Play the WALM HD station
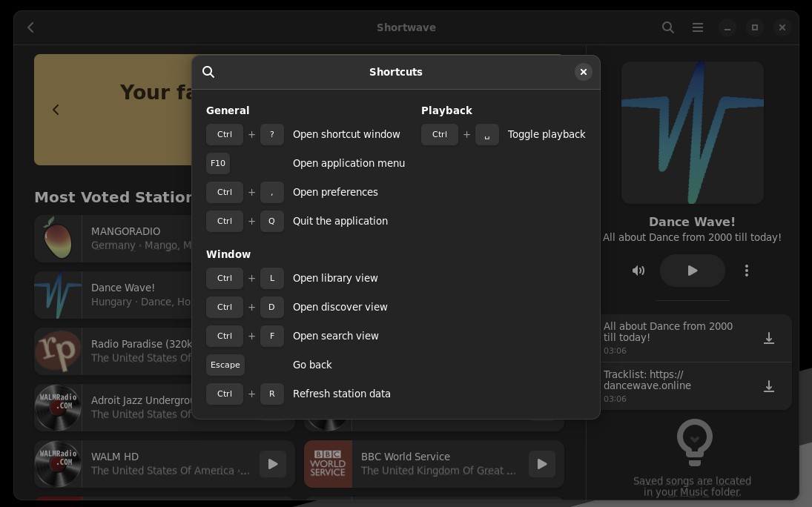This screenshot has width=812, height=507. 272,464
